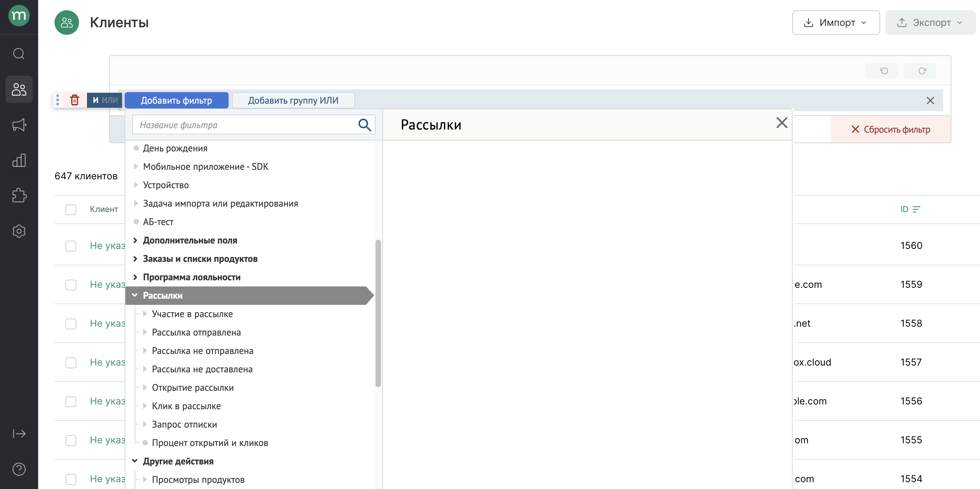Check the row with ID 1556

pos(71,401)
